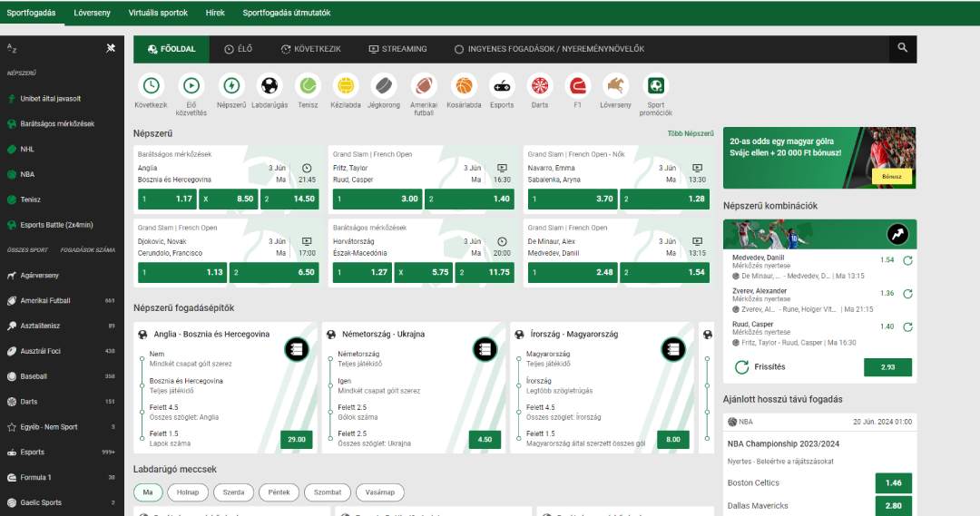Viewport: 980px width, 516px height.
Task: Open Ingyenes fogadások / Nyereménynövelők tab
Action: pyautogui.click(x=549, y=49)
